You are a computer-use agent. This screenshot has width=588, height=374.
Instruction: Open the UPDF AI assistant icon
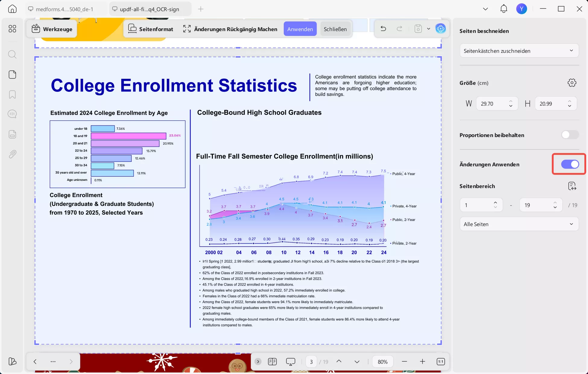coord(441,29)
